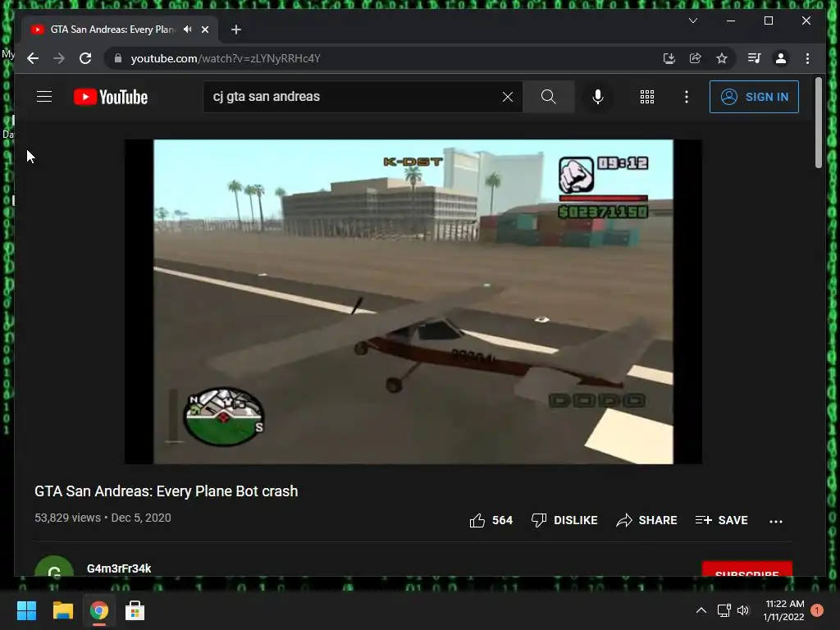Open the YouTube apps grid icon

(x=647, y=97)
